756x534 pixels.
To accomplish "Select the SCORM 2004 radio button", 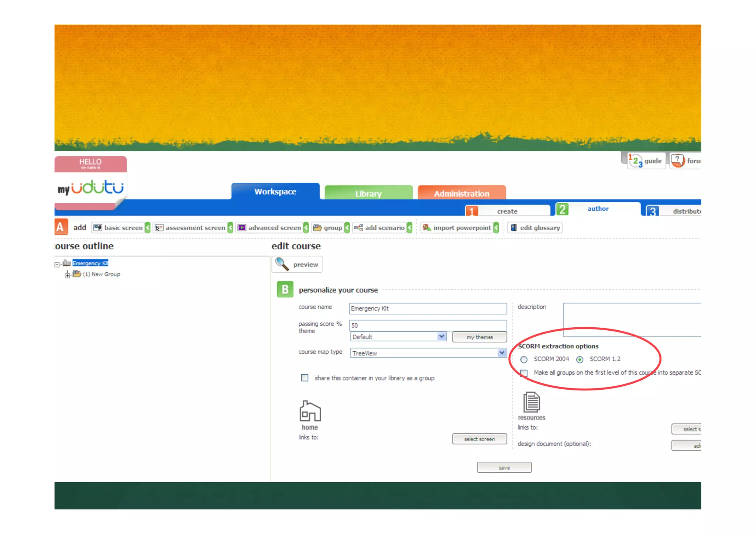I will pos(524,359).
